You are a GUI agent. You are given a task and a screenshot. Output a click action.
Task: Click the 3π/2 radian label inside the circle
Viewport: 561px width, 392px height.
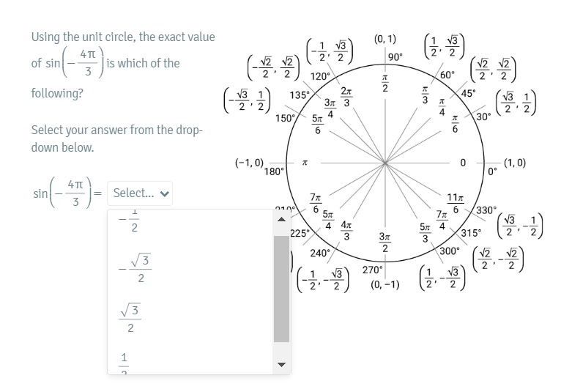click(x=384, y=243)
